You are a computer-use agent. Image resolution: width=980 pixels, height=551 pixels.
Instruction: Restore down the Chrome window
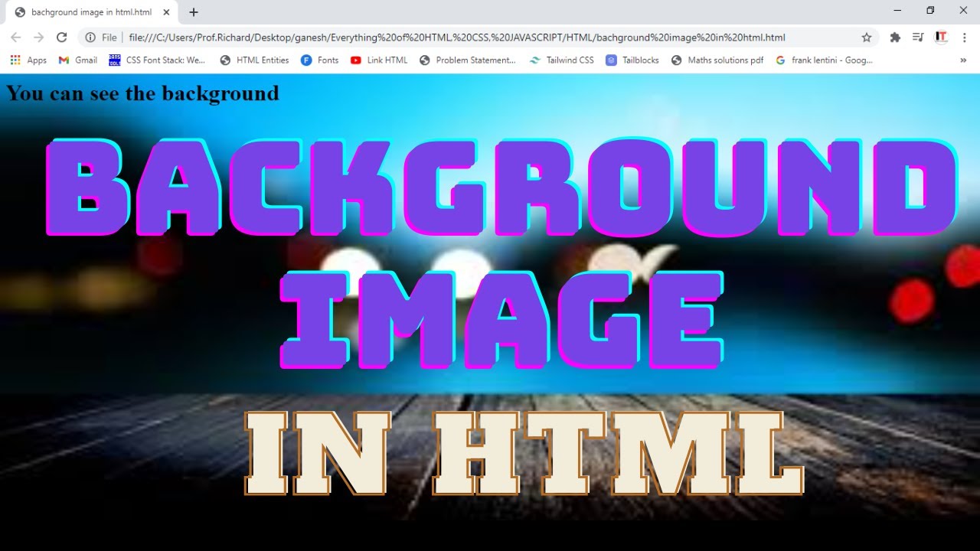point(930,11)
